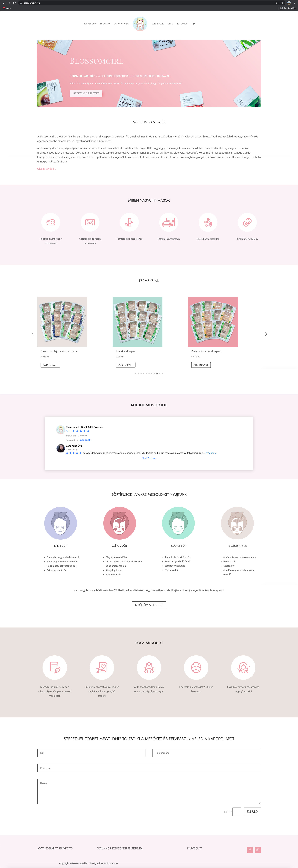Open the Instagram icon in footer
The image size is (298, 868).
coord(258,850)
